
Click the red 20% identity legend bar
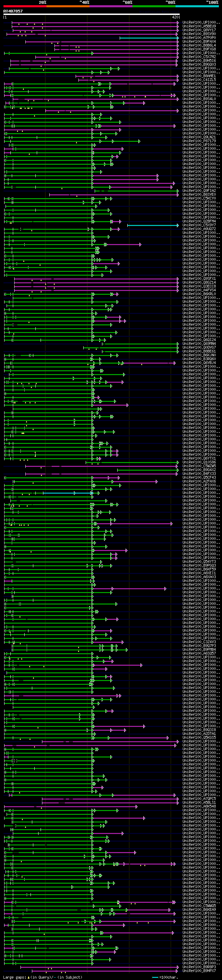(25, 6)
